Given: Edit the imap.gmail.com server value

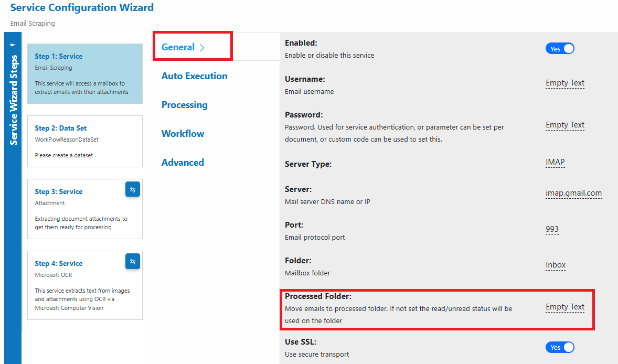Looking at the screenshot, I should [x=573, y=193].
